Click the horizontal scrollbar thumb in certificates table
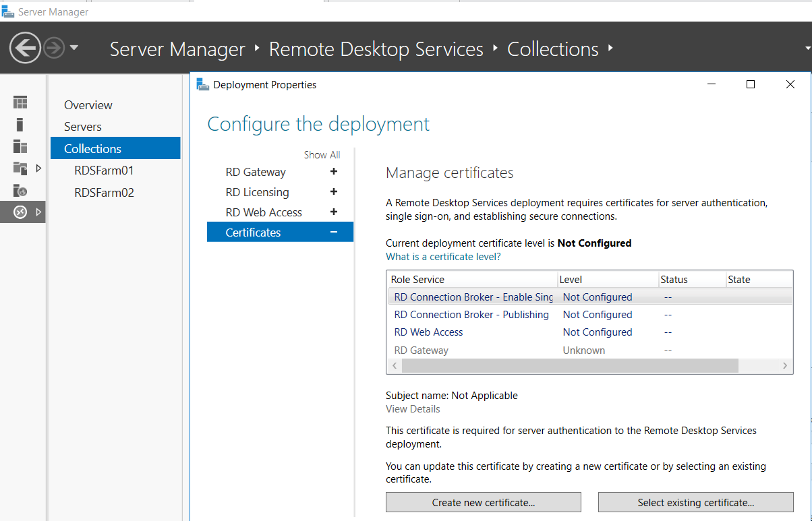Screen dimensions: 812x521 [570, 365]
